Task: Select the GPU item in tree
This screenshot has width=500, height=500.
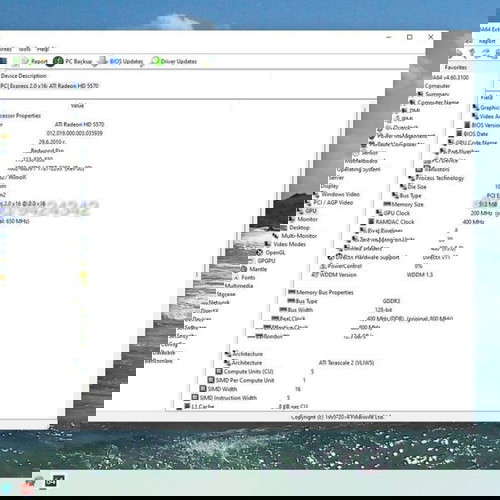Action: (307, 211)
